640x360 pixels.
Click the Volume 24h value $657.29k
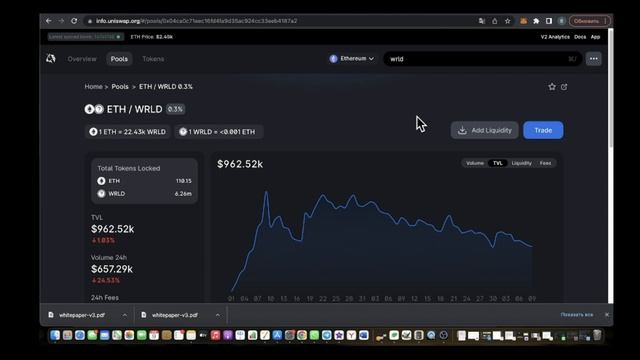(x=112, y=269)
